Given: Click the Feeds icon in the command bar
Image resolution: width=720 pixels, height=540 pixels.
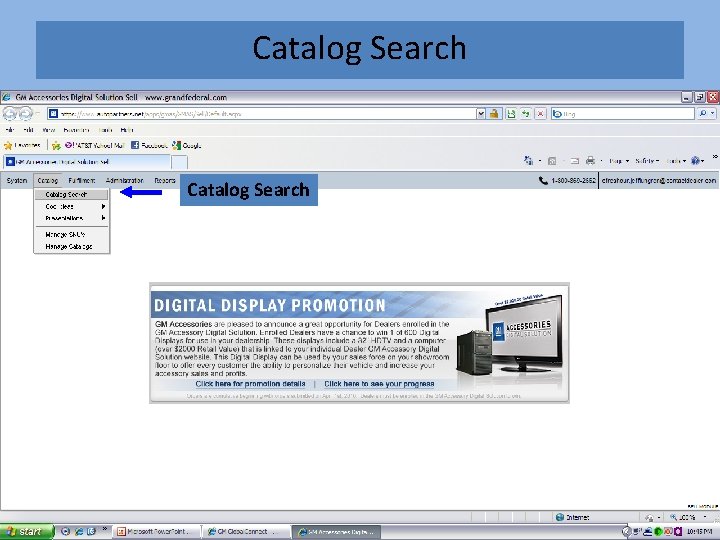Looking at the screenshot, I should [552, 161].
